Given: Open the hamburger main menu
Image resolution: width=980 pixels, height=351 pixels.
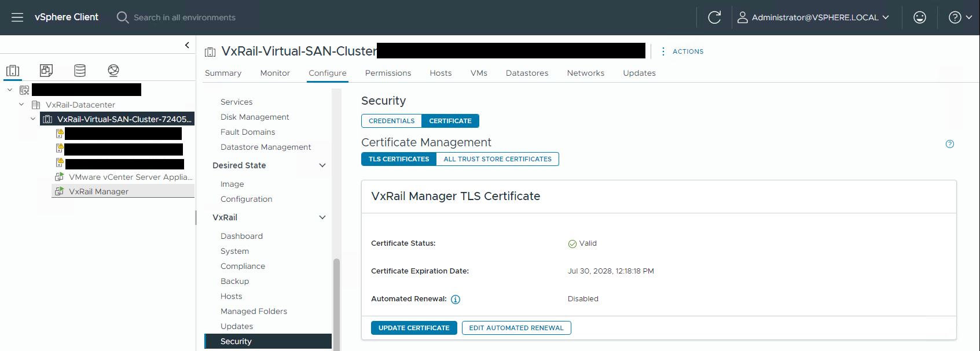Looking at the screenshot, I should (17, 17).
